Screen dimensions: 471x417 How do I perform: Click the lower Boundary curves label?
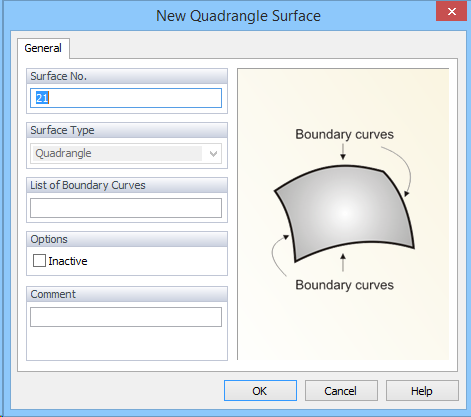click(344, 285)
